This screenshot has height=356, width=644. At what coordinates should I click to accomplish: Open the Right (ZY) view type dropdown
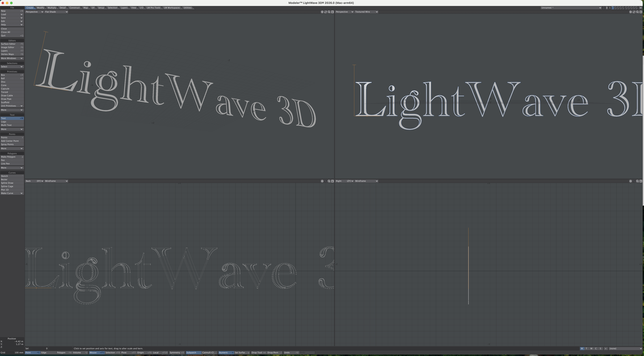(344, 181)
